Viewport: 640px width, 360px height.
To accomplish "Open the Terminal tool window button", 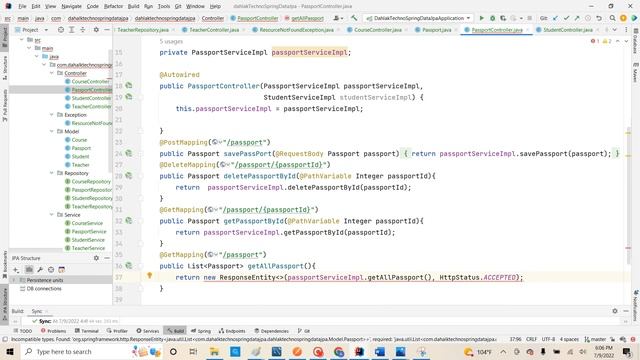I will pyautogui.click(x=87, y=331).
